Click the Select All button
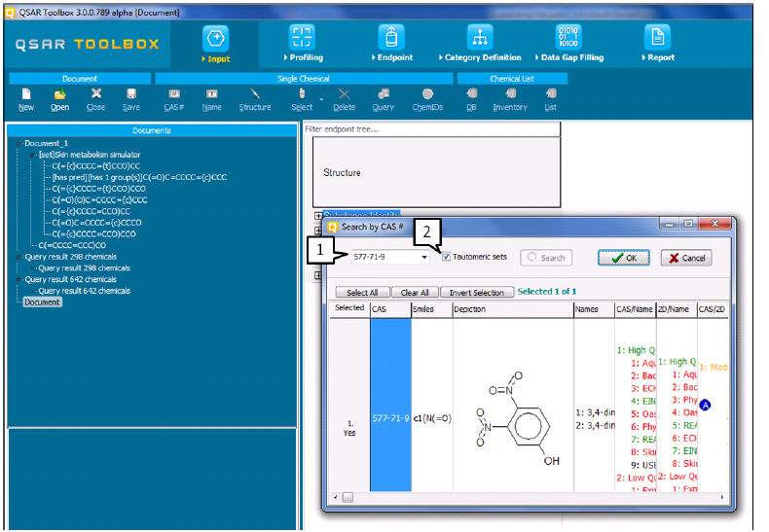This screenshot has height=532, width=769. [362, 293]
